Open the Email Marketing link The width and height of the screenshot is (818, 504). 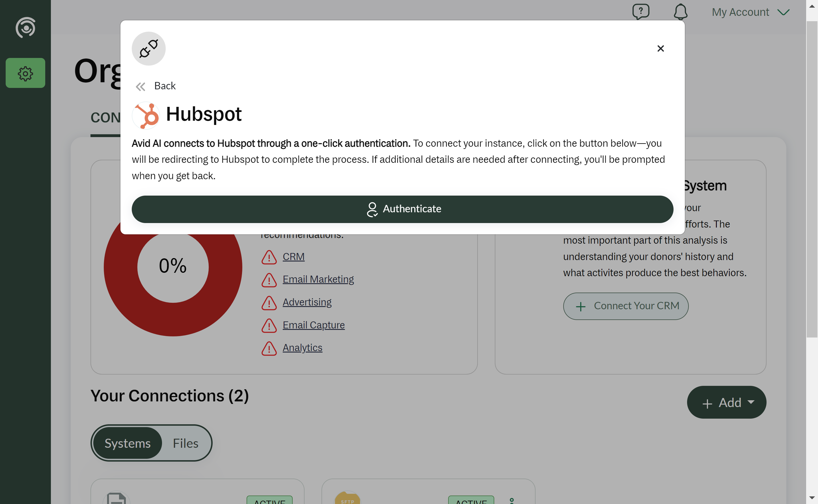pos(318,279)
